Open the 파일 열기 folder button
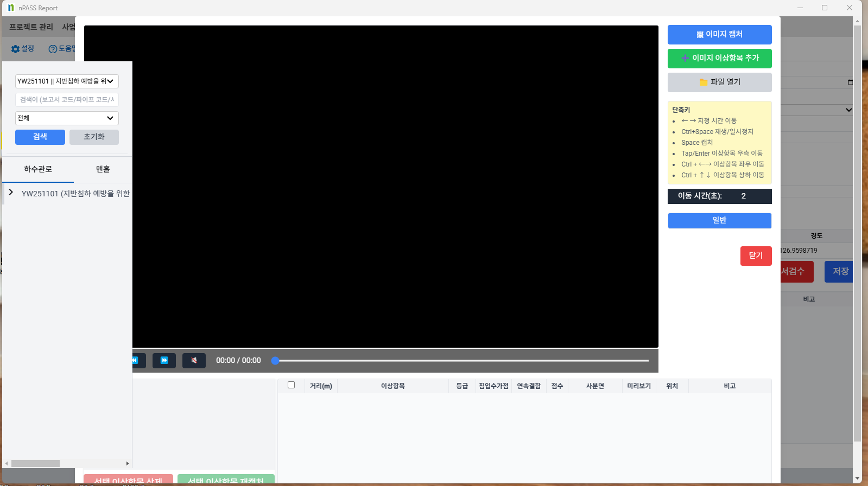Image resolution: width=868 pixels, height=486 pixels. (x=719, y=82)
